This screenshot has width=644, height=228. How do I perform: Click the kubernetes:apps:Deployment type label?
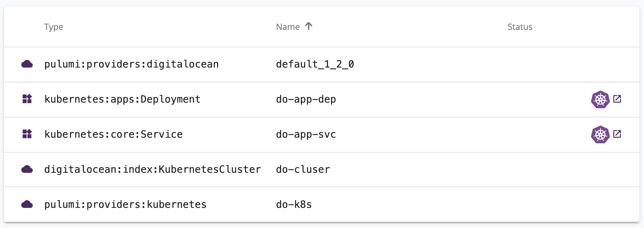click(x=122, y=99)
